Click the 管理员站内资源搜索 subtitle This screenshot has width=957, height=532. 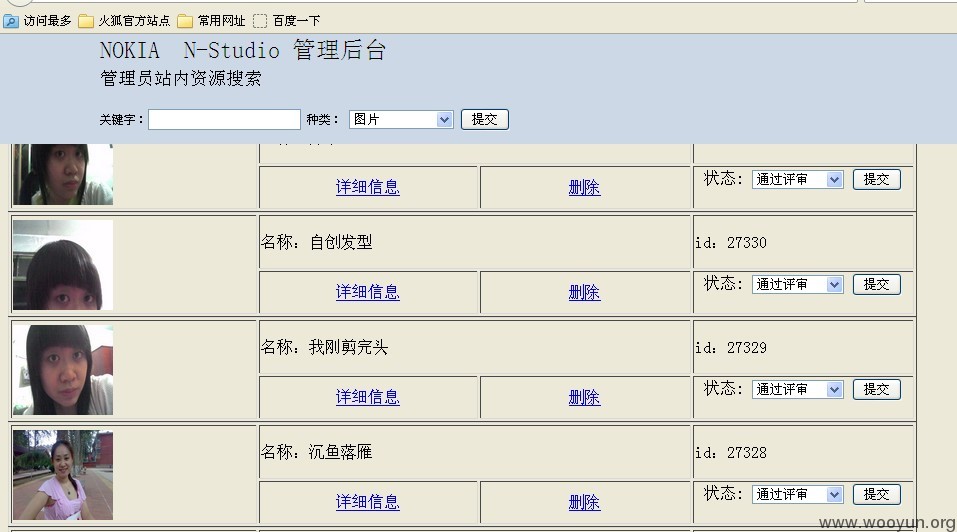click(181, 78)
